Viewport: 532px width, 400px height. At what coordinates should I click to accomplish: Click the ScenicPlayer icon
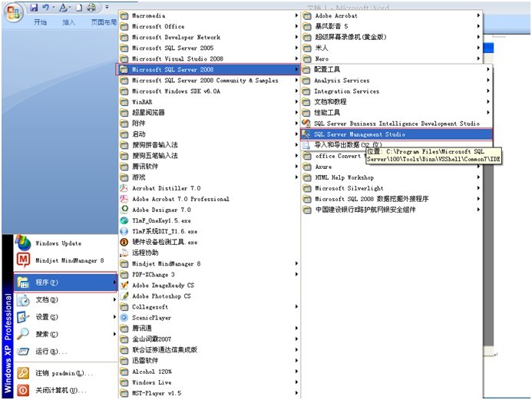pyautogui.click(x=124, y=318)
